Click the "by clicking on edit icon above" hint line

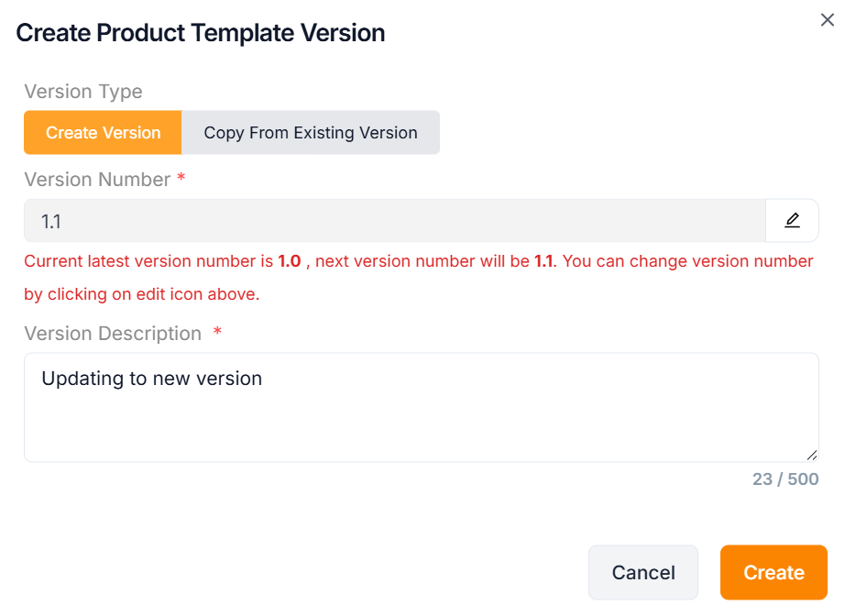point(142,294)
